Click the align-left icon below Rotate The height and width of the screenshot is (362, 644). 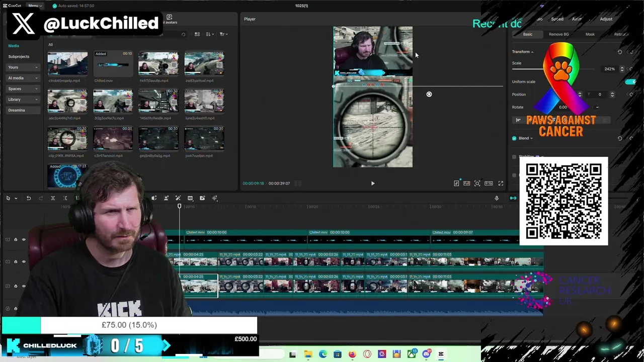click(x=518, y=120)
